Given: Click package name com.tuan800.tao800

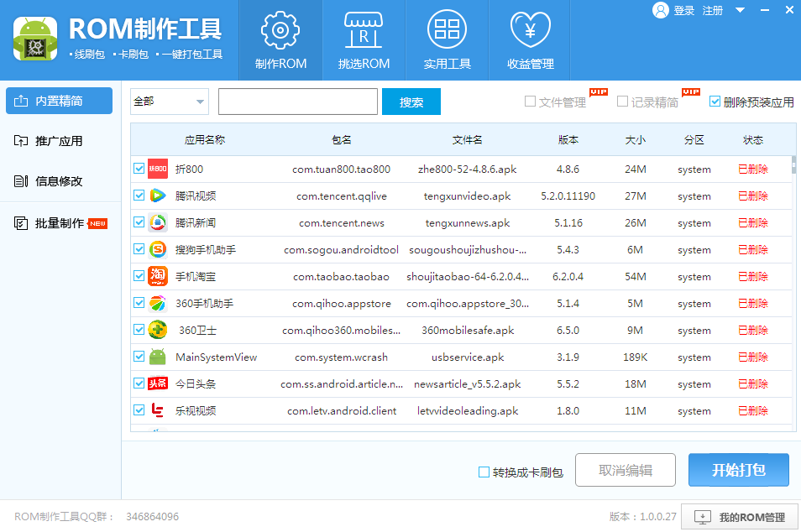Looking at the screenshot, I should [x=341, y=170].
